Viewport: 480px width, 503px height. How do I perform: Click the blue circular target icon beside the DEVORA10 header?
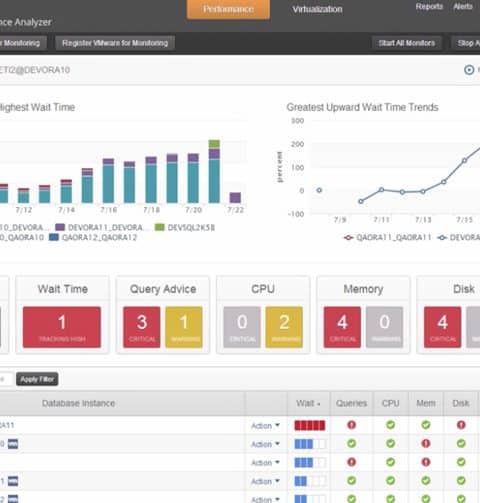[469, 70]
